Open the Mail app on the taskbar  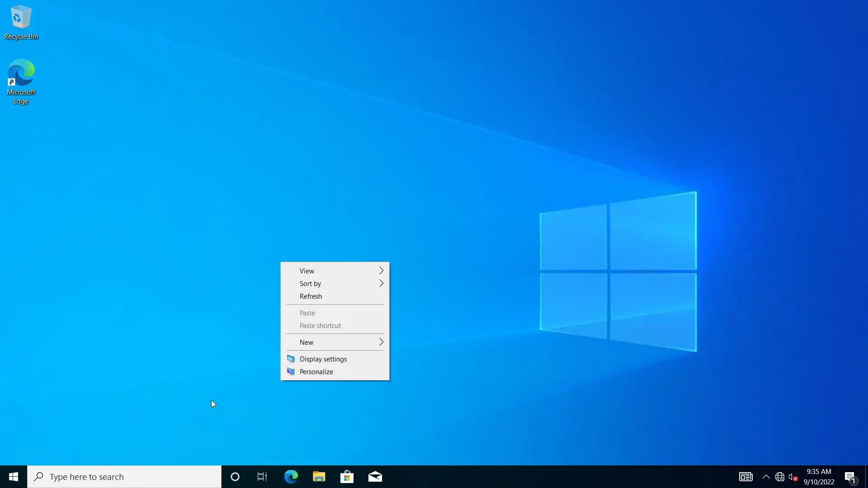pyautogui.click(x=375, y=477)
